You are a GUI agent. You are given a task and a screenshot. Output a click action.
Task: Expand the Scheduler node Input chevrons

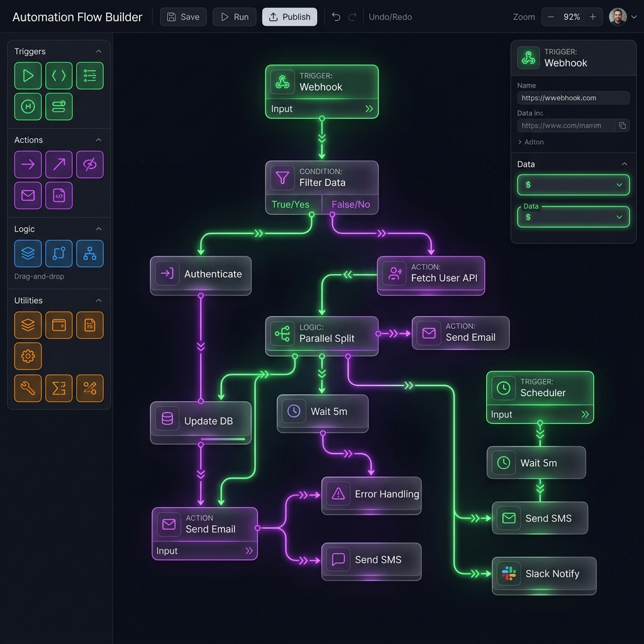585,414
